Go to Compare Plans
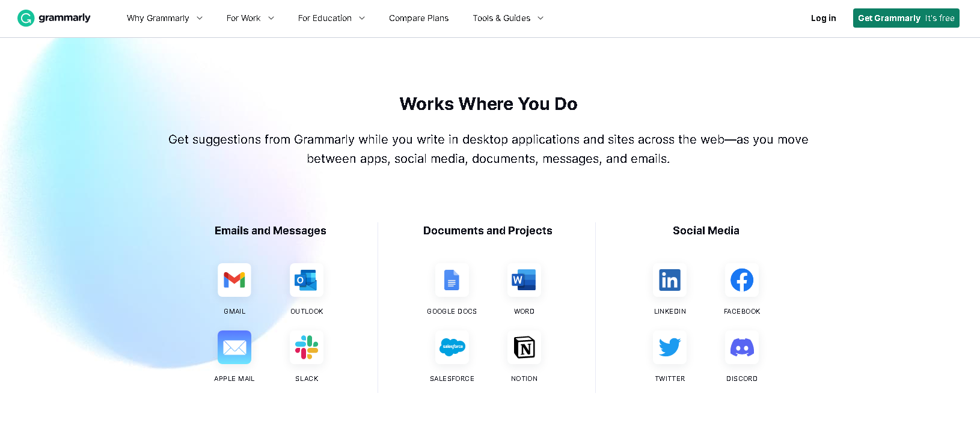980x423 pixels. pos(419,18)
